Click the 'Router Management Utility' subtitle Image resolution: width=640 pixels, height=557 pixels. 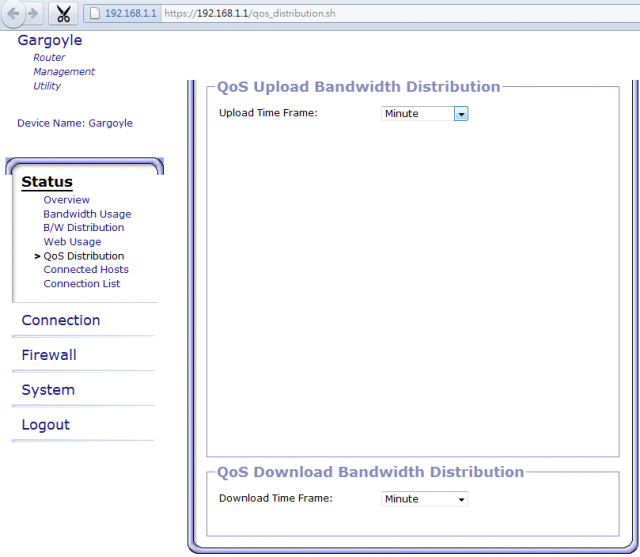pos(64,72)
